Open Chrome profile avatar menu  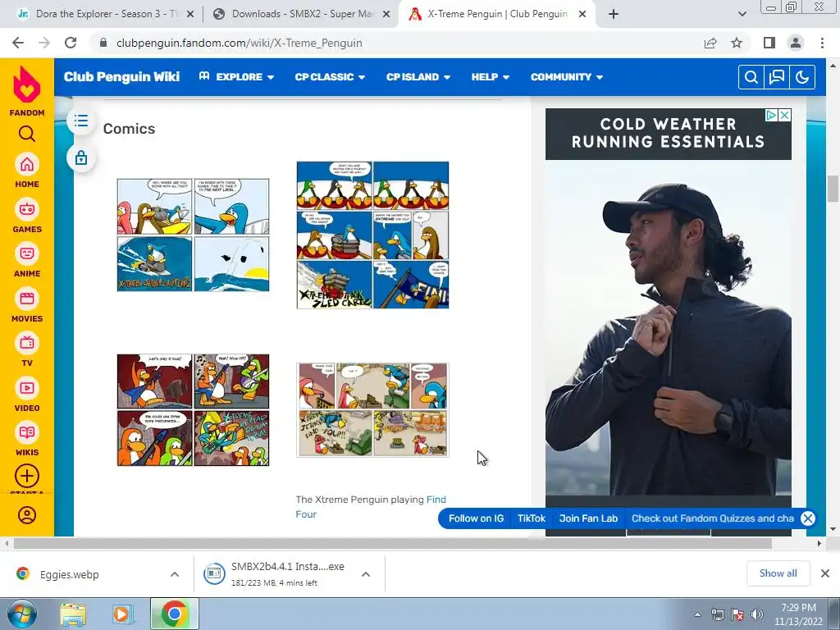[796, 43]
